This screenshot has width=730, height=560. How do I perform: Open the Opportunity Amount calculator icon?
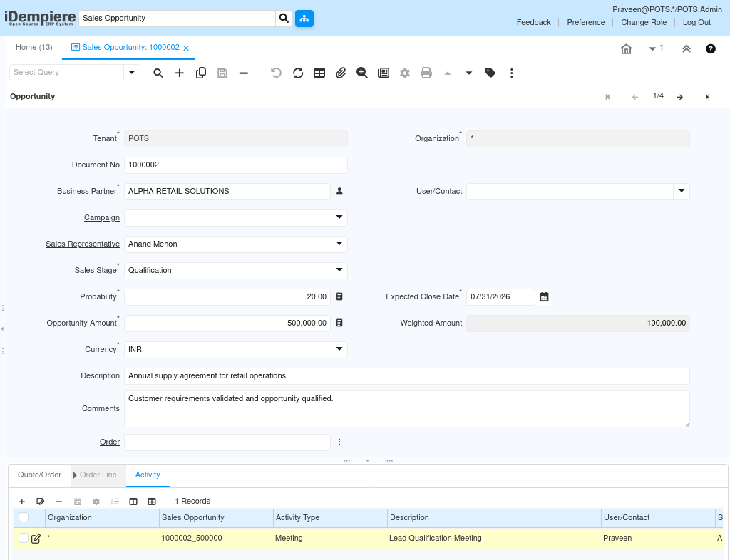[x=339, y=323]
